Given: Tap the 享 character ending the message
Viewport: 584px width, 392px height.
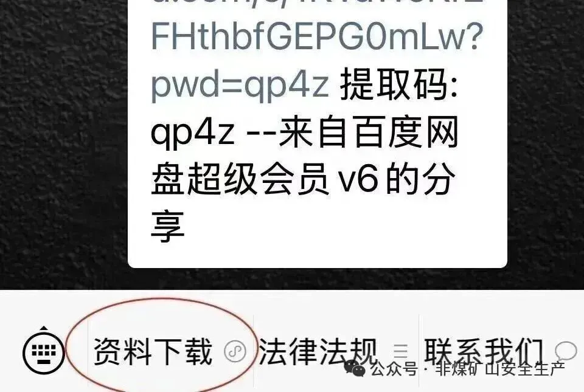Looking at the screenshot, I should (x=168, y=227).
